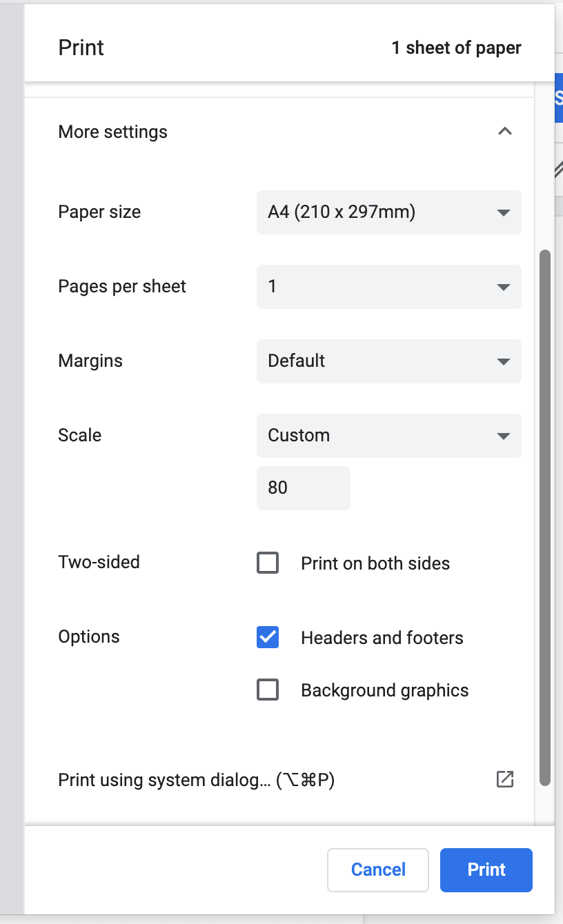Click the external link icon beside system dialog option
The image size is (563, 924).
(505, 779)
